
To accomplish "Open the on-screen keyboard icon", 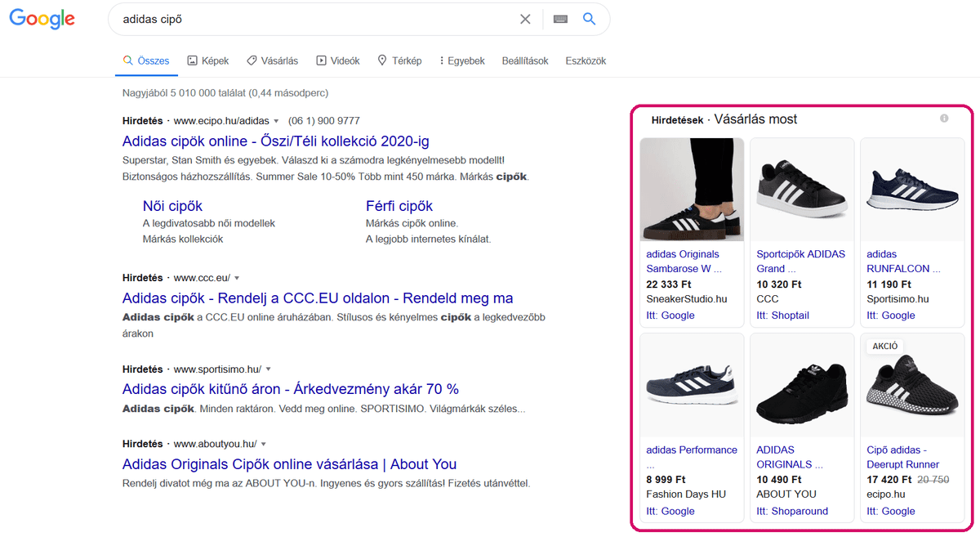I will point(560,19).
